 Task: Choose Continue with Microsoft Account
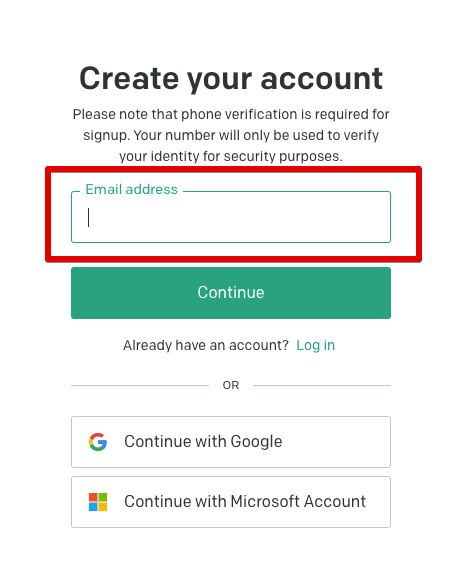click(231, 502)
